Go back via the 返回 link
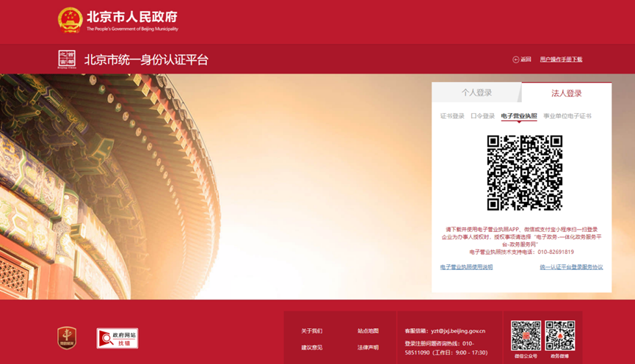This screenshot has width=635, height=364. (526, 59)
